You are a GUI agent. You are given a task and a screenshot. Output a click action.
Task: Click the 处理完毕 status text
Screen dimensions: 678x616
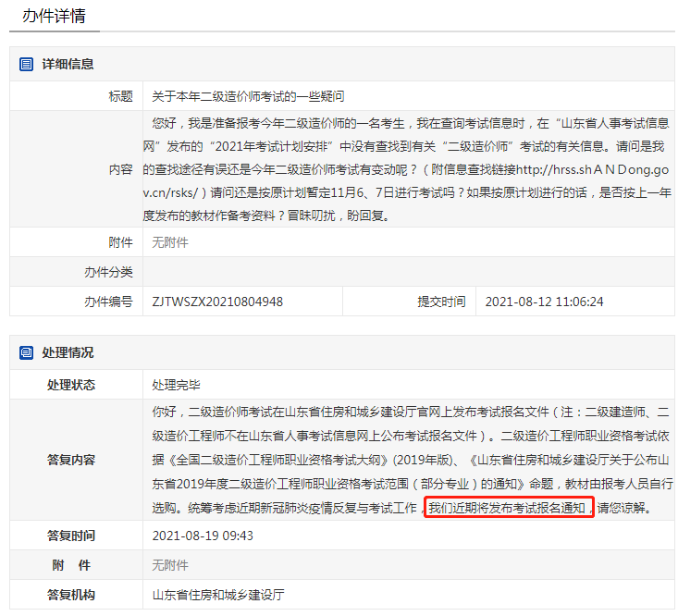176,385
